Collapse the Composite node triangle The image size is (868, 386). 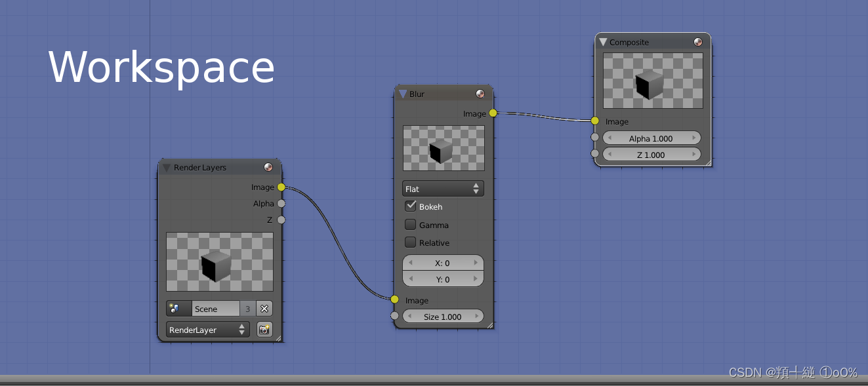click(x=604, y=42)
